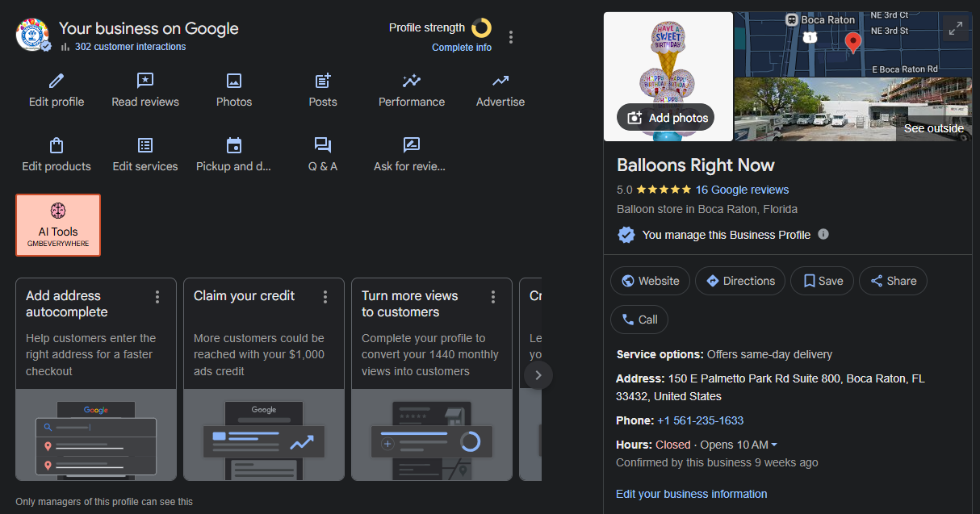Open Performance sparkle chart icon
Image resolution: width=980 pixels, height=514 pixels.
coord(412,81)
